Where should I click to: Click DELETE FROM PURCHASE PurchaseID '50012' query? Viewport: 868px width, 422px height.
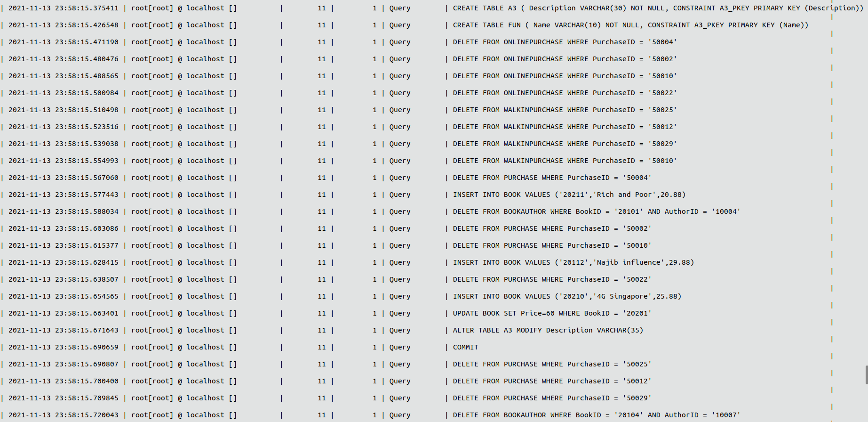tap(552, 381)
